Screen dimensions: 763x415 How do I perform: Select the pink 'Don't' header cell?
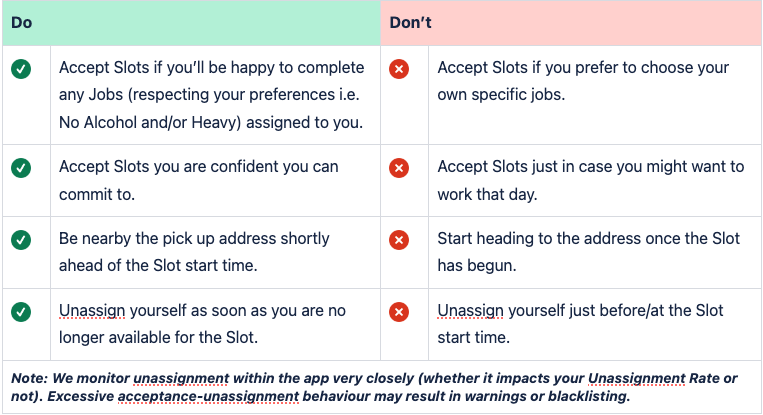571,23
